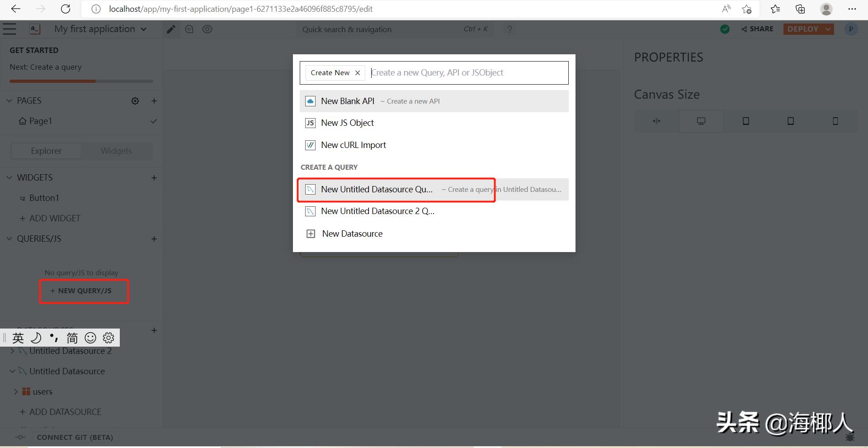This screenshot has width=868, height=448.
Task: Click the green saved status checkmark
Action: coord(725,29)
